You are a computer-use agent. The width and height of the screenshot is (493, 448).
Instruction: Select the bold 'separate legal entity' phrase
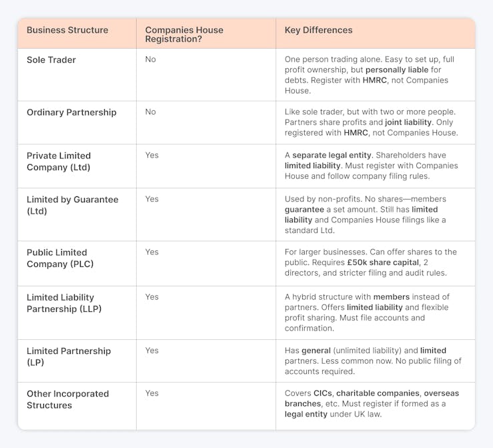332,155
